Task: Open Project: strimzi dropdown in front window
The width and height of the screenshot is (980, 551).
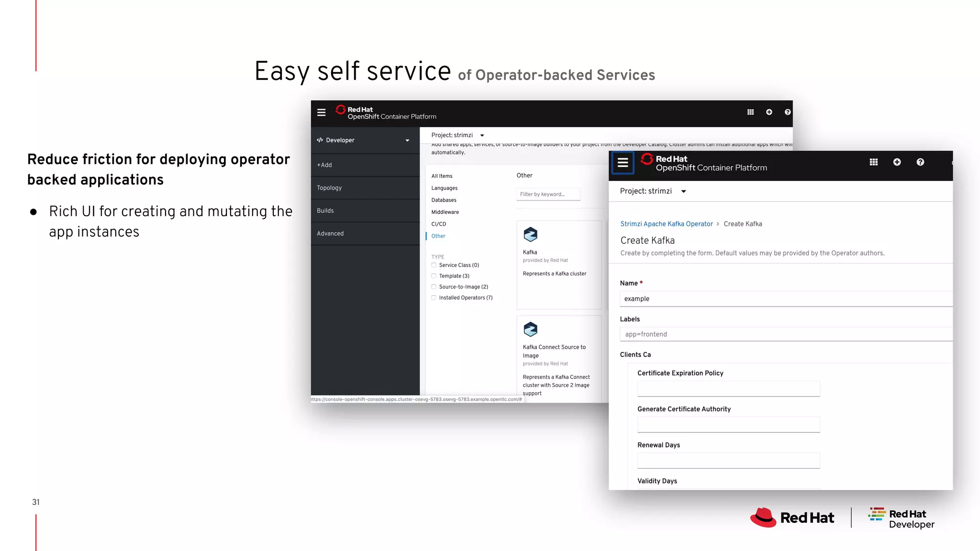Action: (653, 191)
